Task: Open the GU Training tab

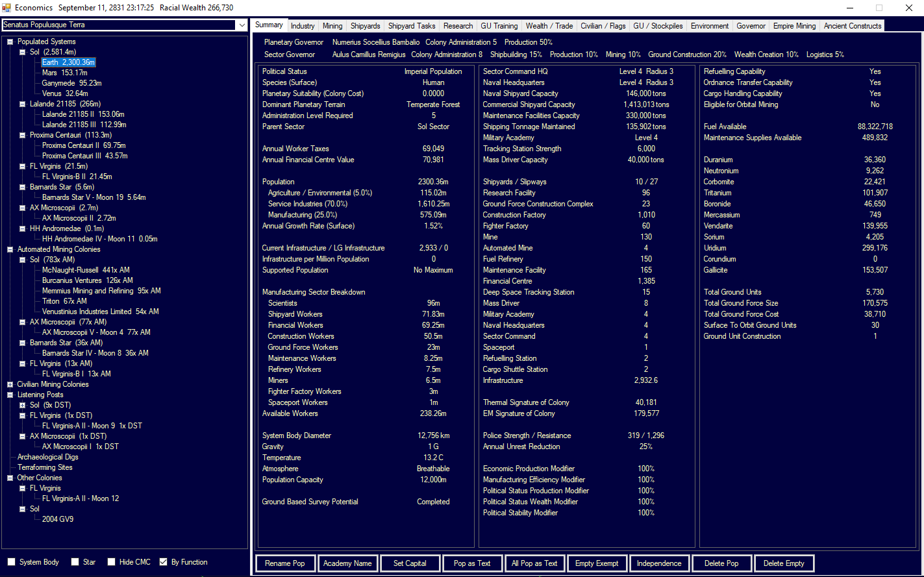Action: click(499, 26)
